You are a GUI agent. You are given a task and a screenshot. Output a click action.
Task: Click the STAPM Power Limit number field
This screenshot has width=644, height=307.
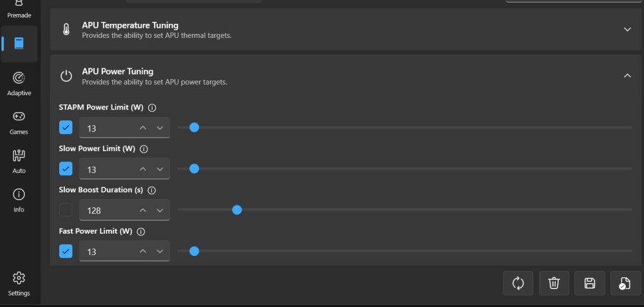tap(124, 127)
